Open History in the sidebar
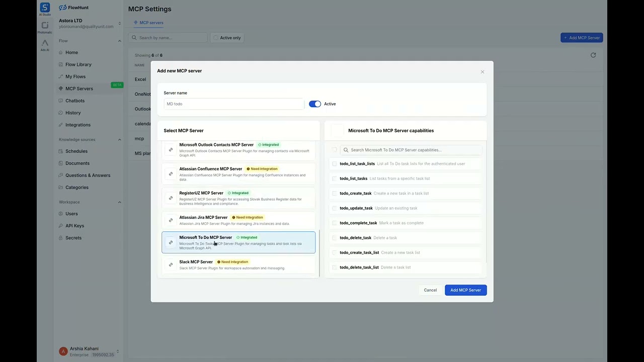Image resolution: width=644 pixels, height=362 pixels. click(x=73, y=113)
